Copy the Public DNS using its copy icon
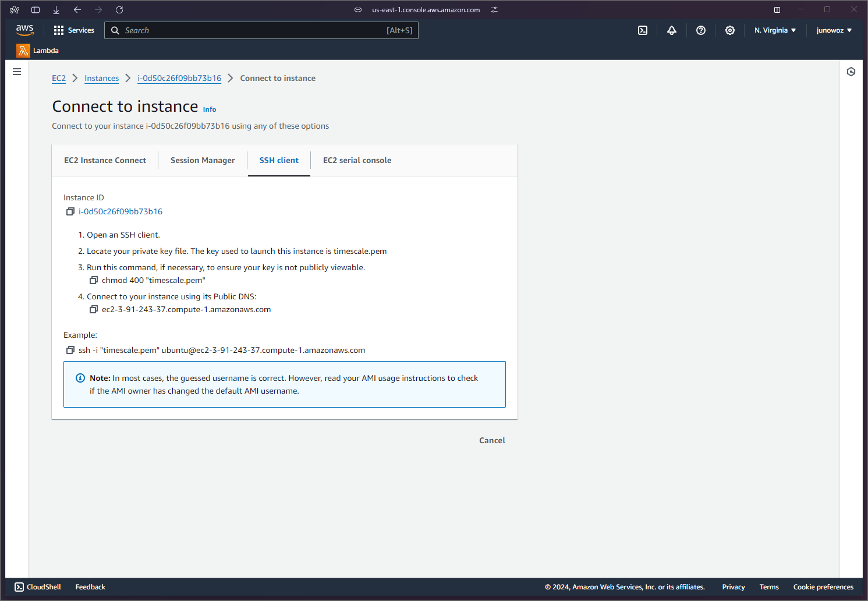 (94, 309)
